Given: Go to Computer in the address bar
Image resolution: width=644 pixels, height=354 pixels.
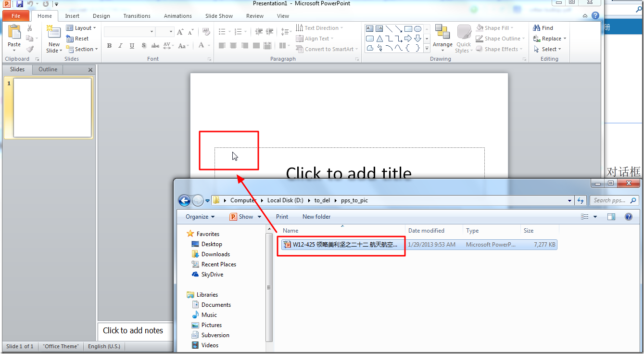Looking at the screenshot, I should tap(242, 200).
